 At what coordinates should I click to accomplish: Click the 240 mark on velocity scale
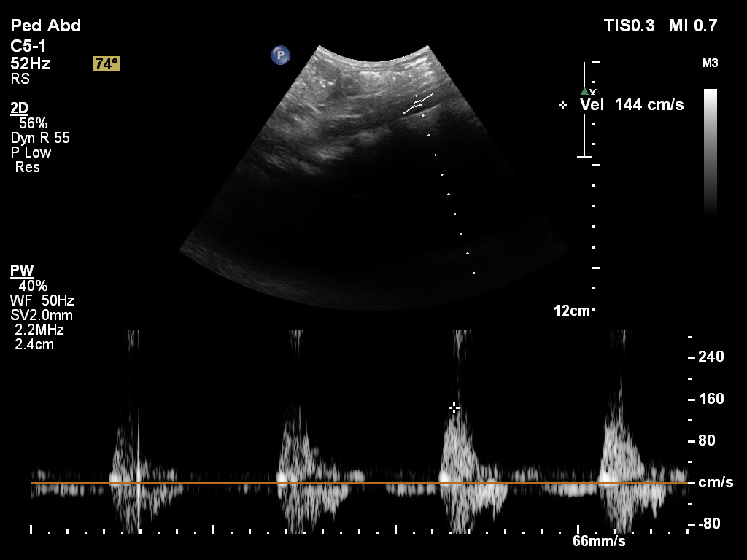[710, 357]
